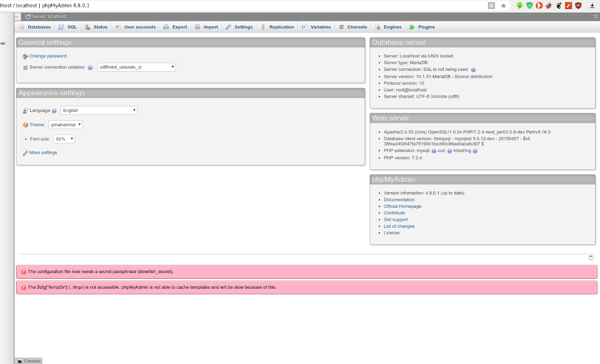Open the green shield checkmark extension
Screen dimensions: 600x364
529,6
